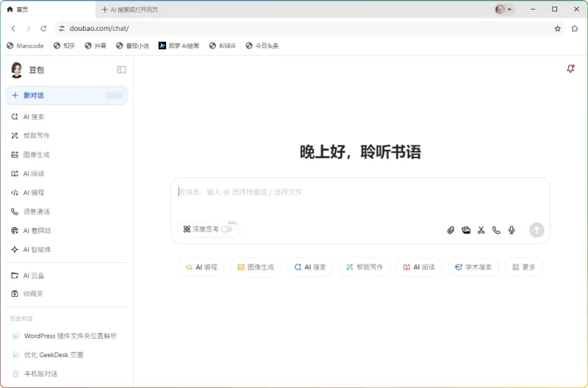Open the 知乎 bookmark
This screenshot has height=388, width=588.
point(64,46)
